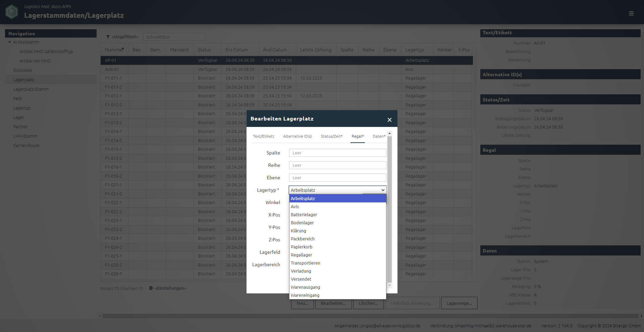Click the Ebene input field
Viewport: 644px width, 332px height.
337,178
